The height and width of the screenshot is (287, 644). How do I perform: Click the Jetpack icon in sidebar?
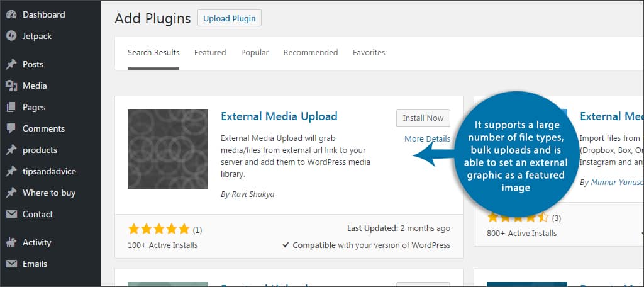click(x=11, y=36)
